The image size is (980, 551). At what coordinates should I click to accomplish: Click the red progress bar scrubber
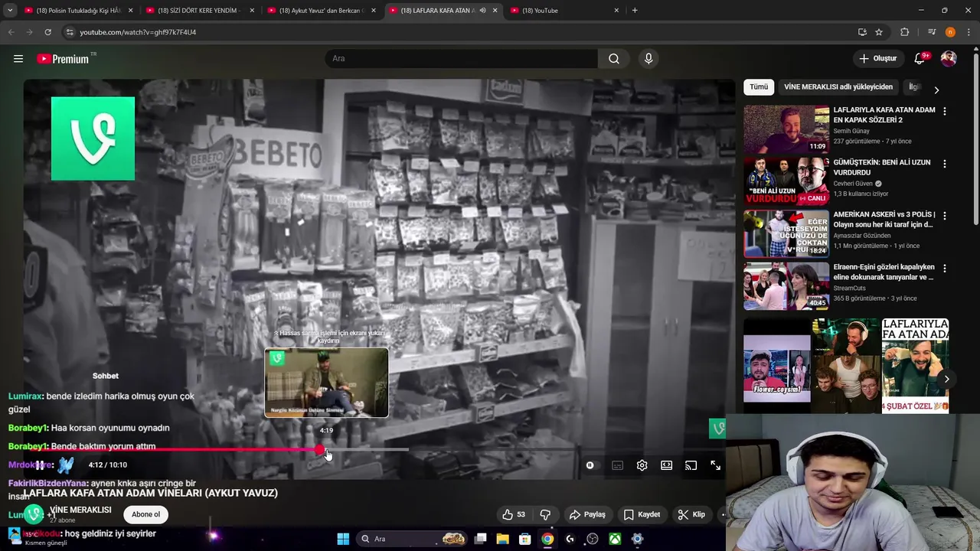pos(319,449)
